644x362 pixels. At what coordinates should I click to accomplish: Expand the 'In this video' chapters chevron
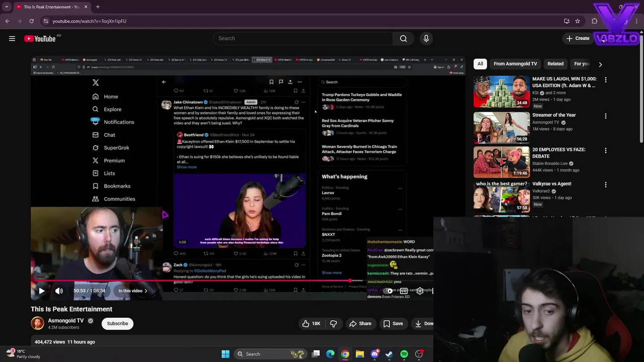point(146,291)
